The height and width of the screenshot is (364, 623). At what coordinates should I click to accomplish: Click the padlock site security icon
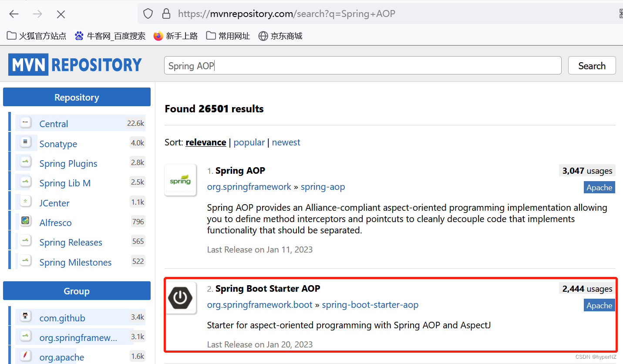(x=166, y=14)
